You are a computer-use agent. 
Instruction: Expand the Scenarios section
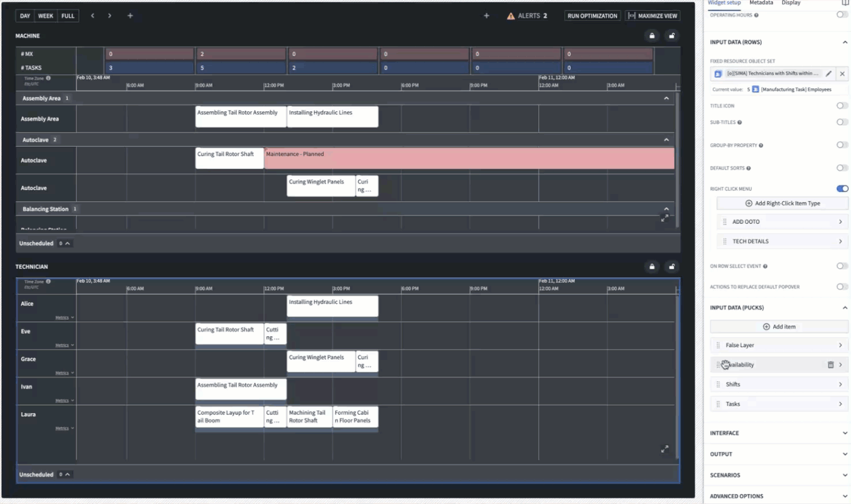(x=844, y=475)
